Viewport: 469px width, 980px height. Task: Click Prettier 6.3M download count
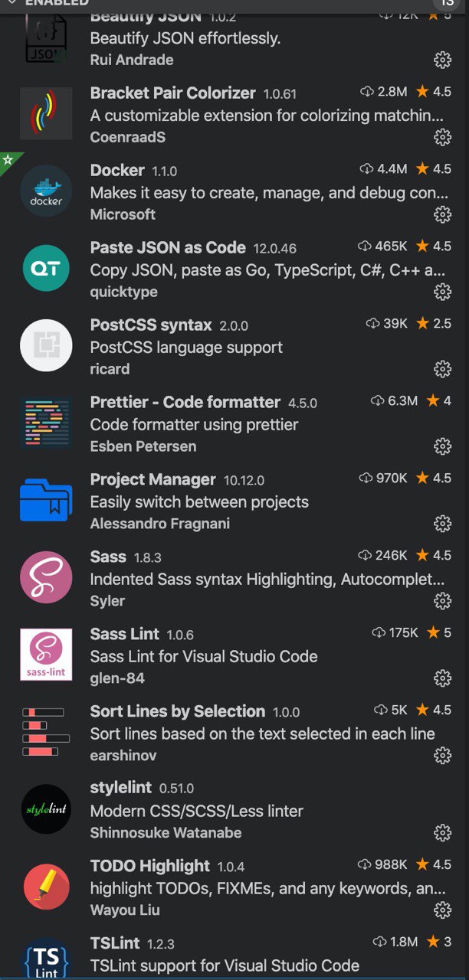(395, 400)
